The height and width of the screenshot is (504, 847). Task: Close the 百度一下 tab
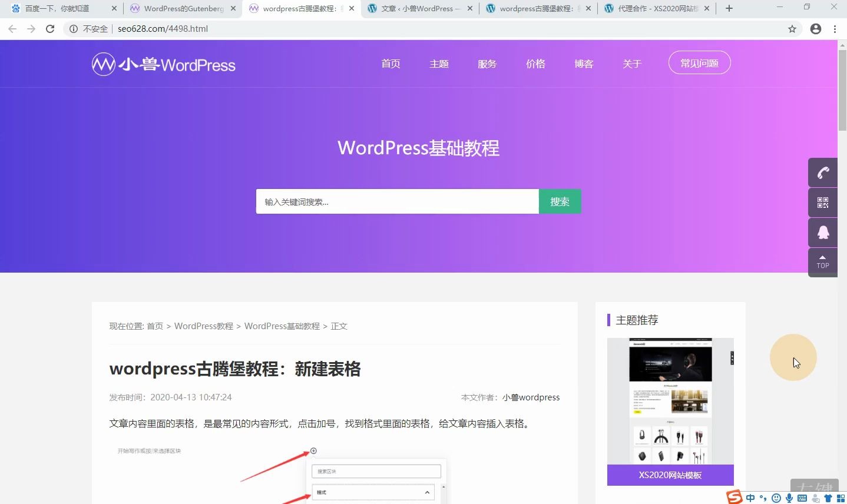point(114,8)
